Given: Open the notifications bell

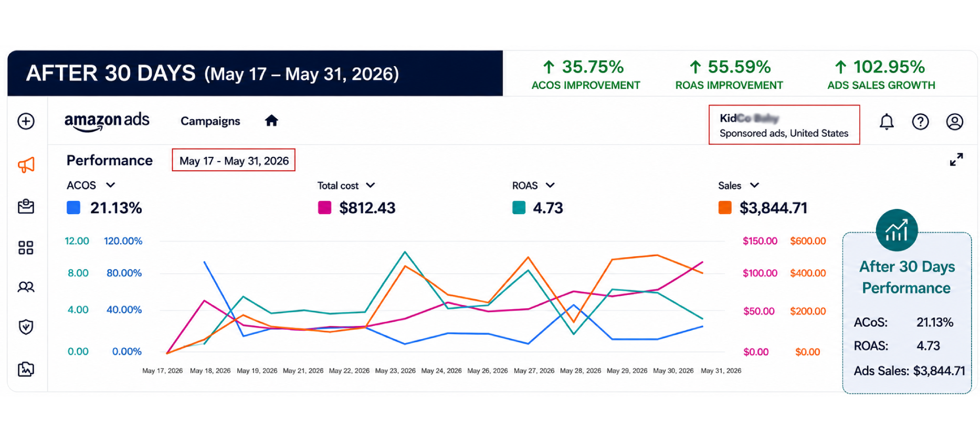Looking at the screenshot, I should 887,122.
